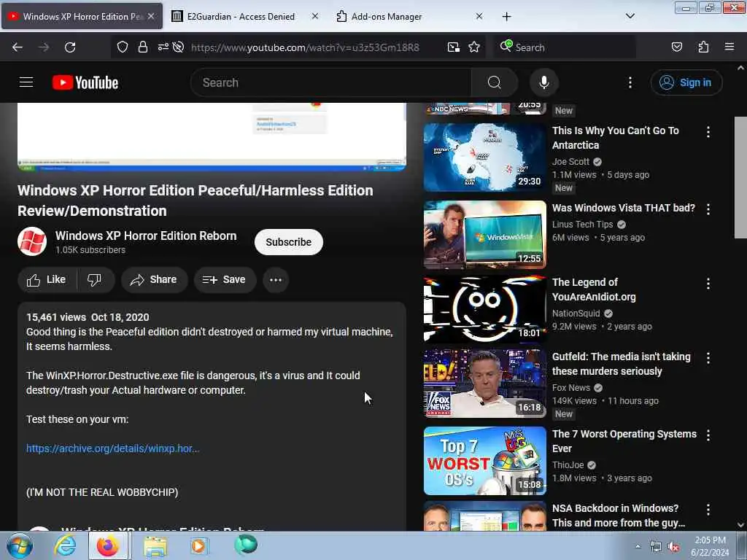
Task: Open the Windows Vista video thumbnail
Action: coord(484,235)
